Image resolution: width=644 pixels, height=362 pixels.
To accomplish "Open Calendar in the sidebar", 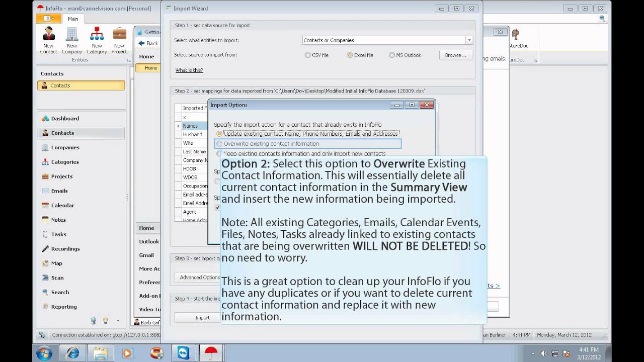I will pos(62,206).
